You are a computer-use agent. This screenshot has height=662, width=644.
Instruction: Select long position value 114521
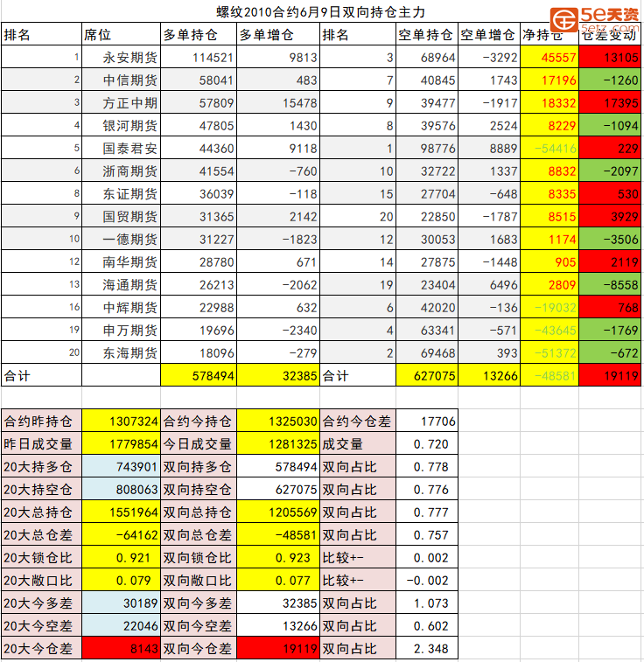click(199, 57)
